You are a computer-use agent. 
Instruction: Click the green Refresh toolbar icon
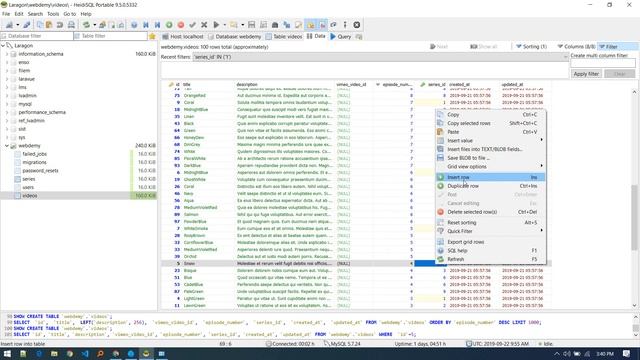[x=86, y=25]
